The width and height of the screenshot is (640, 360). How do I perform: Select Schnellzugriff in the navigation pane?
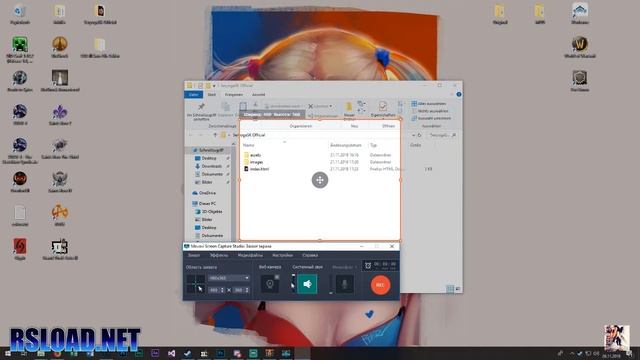pos(208,150)
